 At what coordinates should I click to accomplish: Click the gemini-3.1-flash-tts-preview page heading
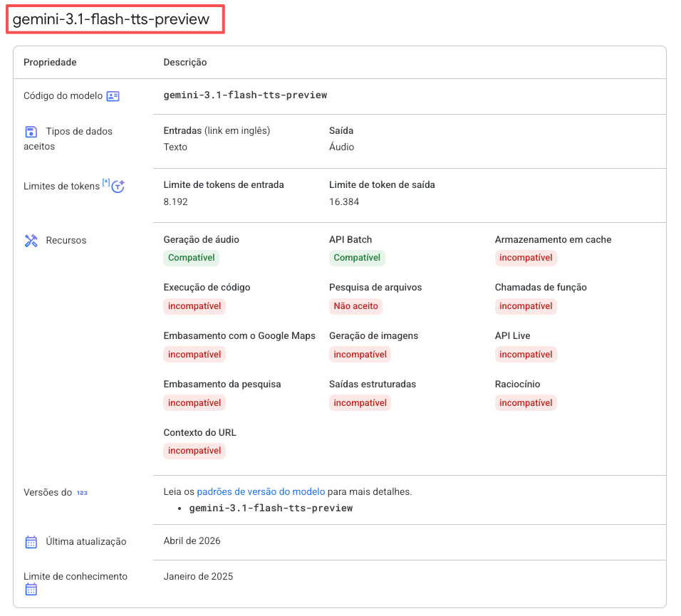pyautogui.click(x=111, y=19)
